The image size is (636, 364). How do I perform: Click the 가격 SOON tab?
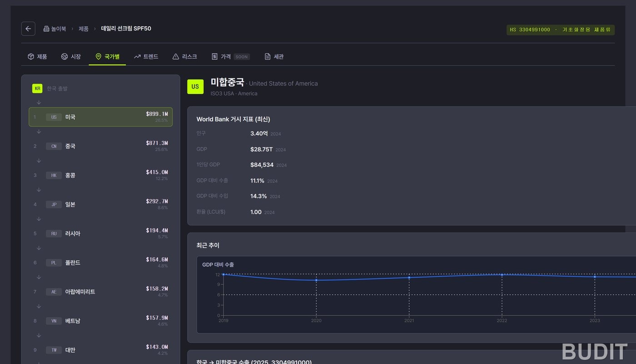pos(230,57)
